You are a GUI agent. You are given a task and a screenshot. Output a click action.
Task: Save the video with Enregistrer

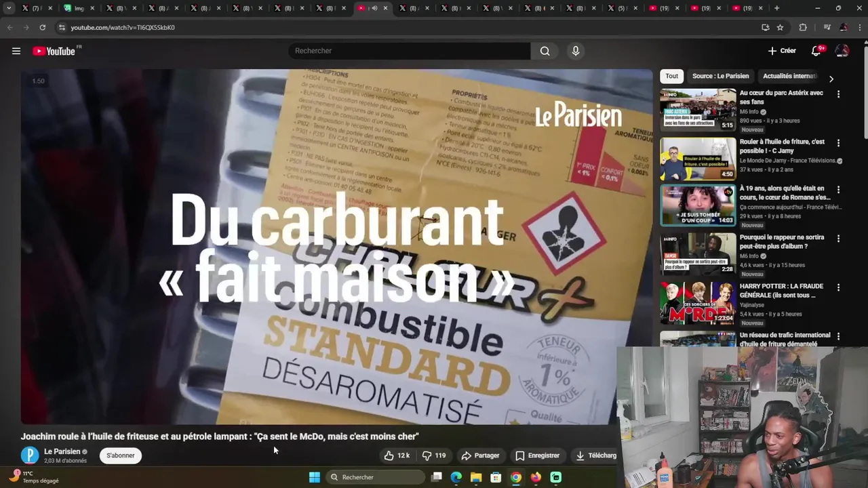537,455
